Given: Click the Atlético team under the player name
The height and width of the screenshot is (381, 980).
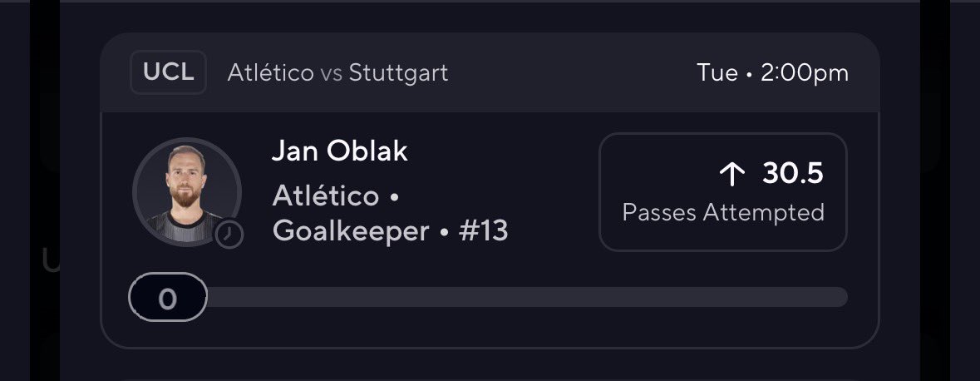Looking at the screenshot, I should [326, 196].
